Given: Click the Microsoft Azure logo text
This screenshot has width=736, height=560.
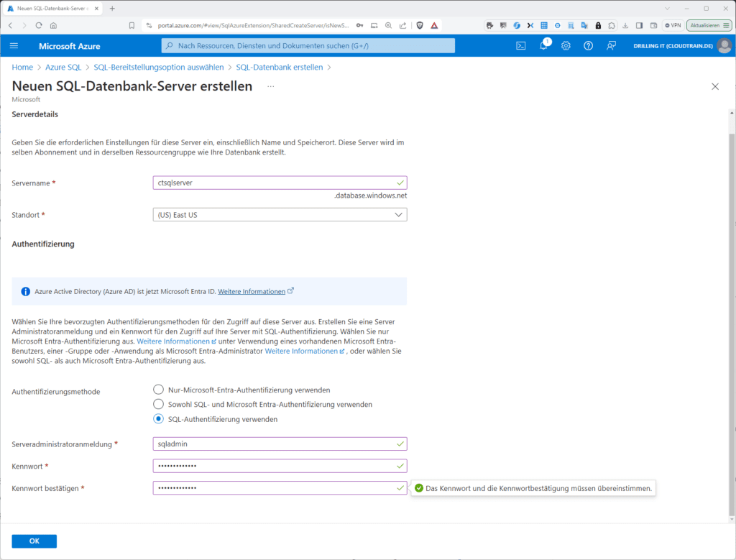Looking at the screenshot, I should (70, 46).
